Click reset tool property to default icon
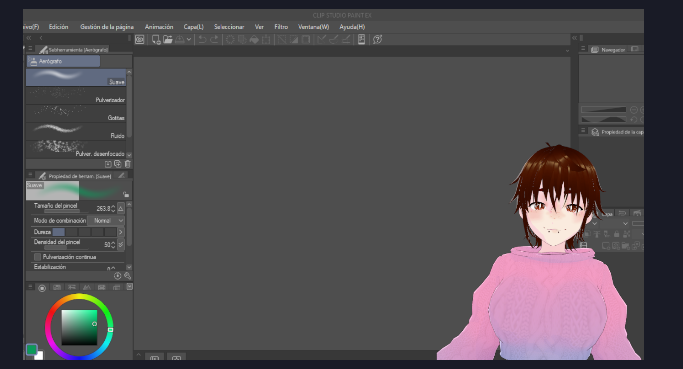Image resolution: width=683 pixels, height=369 pixels. point(118,276)
